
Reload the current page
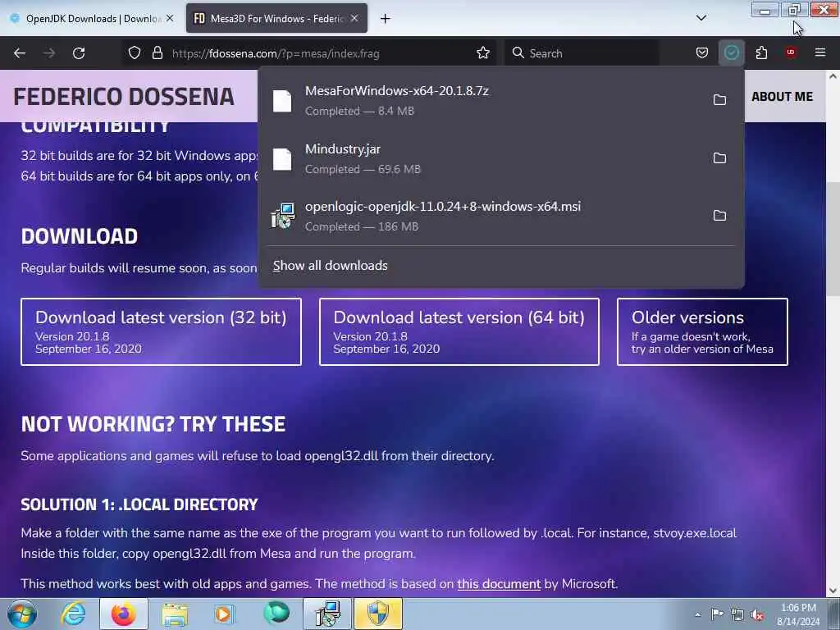point(79,53)
